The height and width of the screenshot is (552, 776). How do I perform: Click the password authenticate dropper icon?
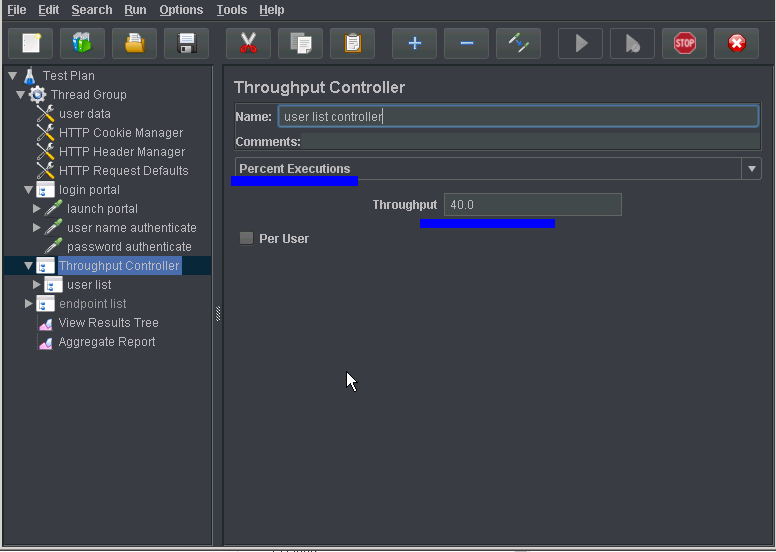(53, 247)
